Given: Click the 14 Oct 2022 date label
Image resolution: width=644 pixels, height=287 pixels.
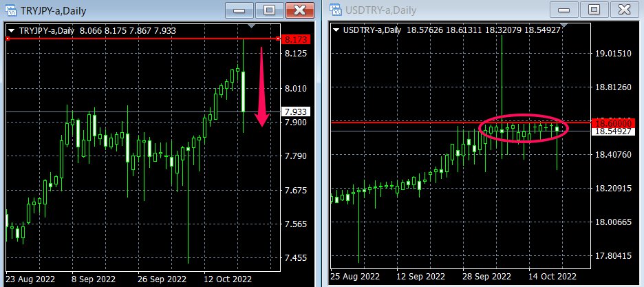Looking at the screenshot, I should pyautogui.click(x=552, y=276).
